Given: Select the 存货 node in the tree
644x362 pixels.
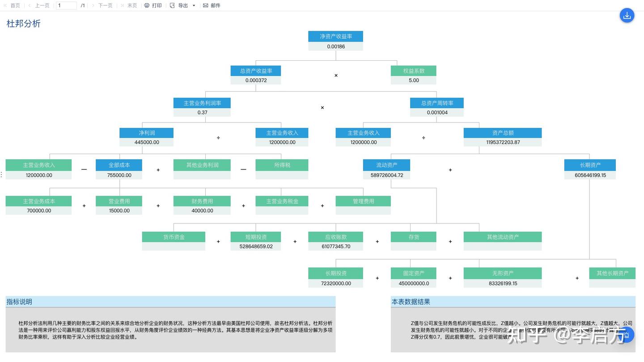Looking at the screenshot, I should pyautogui.click(x=413, y=237).
